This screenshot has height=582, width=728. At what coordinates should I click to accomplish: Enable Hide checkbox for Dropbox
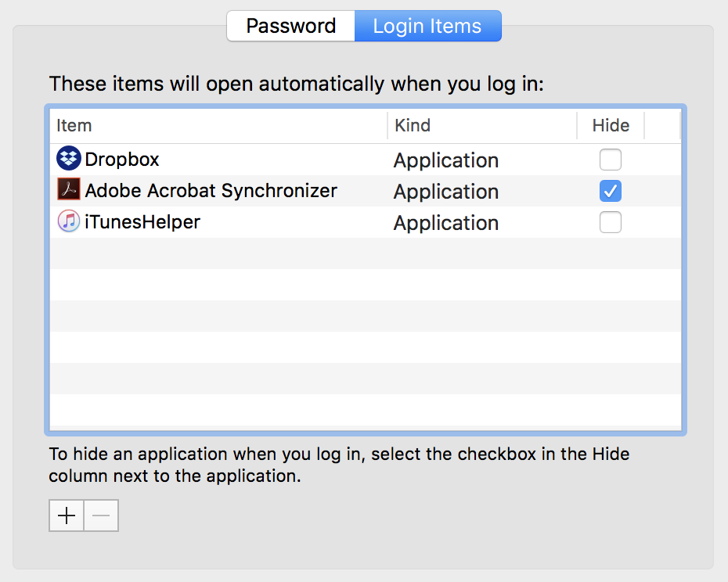tap(611, 160)
